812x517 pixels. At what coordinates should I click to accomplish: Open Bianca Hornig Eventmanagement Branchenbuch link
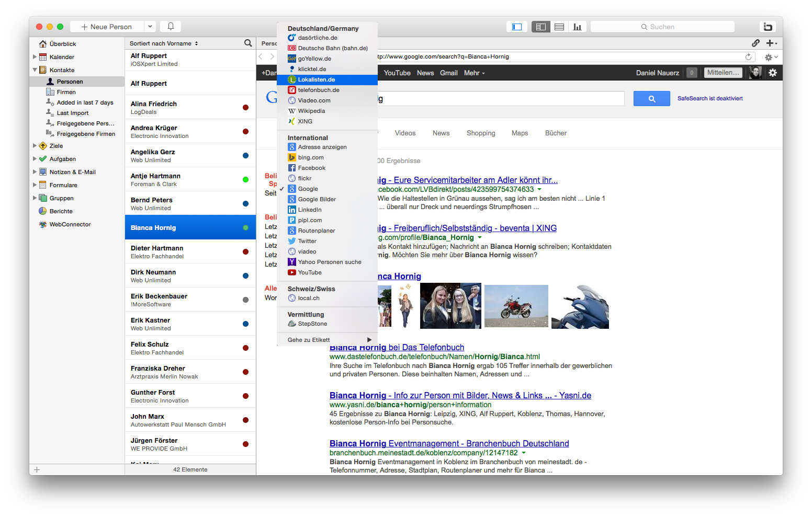[x=449, y=444]
